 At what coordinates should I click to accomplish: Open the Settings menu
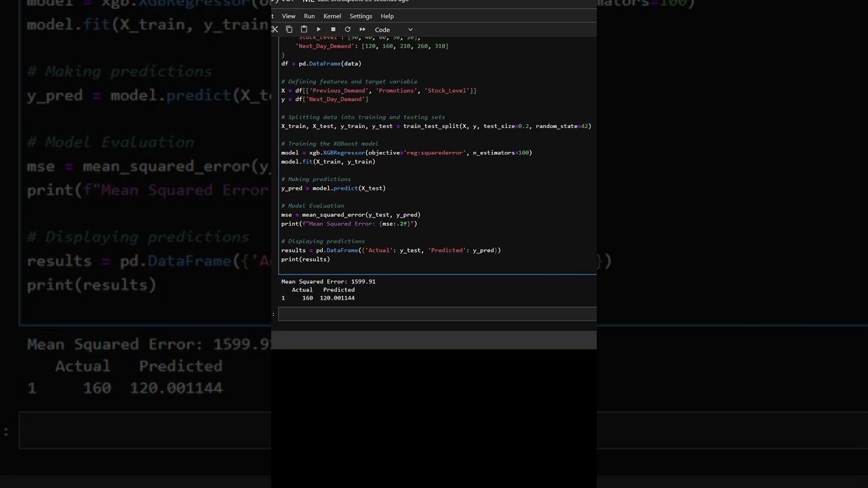361,16
